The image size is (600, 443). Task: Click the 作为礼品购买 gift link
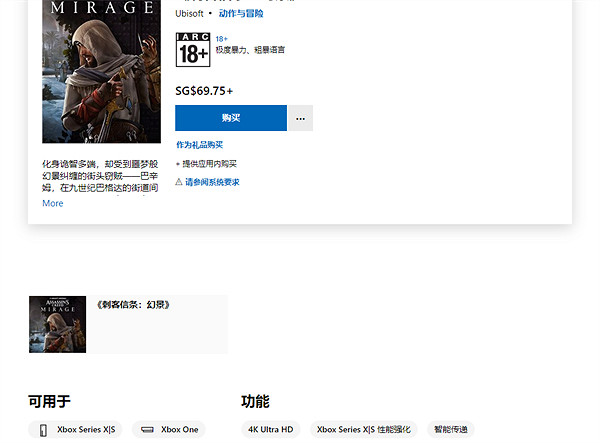click(199, 145)
